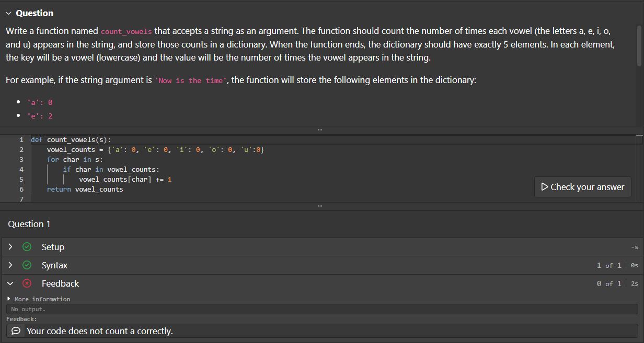This screenshot has height=343, width=644.
Task: Click the green checkmark icon beside Syntax
Action: [x=27, y=265]
